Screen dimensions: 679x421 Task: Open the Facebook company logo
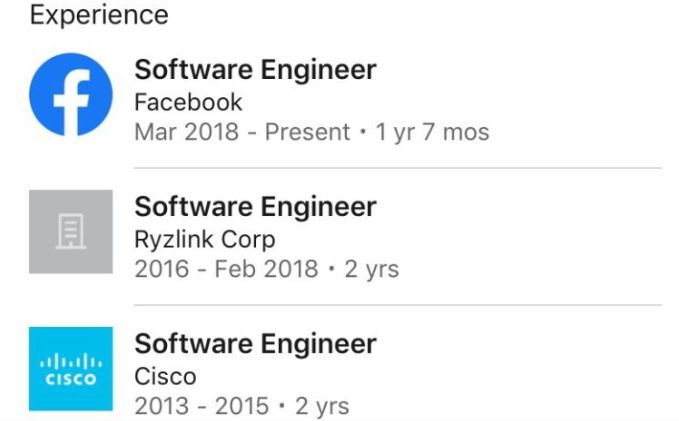(71, 94)
